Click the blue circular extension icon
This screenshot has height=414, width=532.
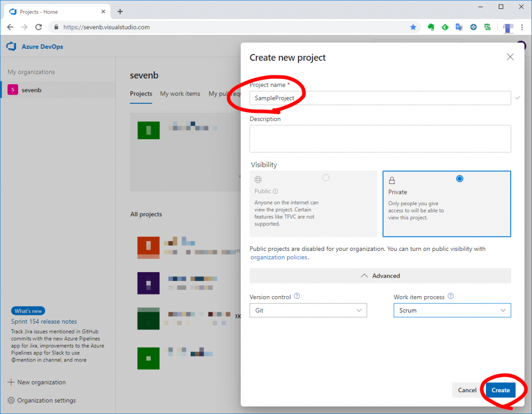point(473,27)
